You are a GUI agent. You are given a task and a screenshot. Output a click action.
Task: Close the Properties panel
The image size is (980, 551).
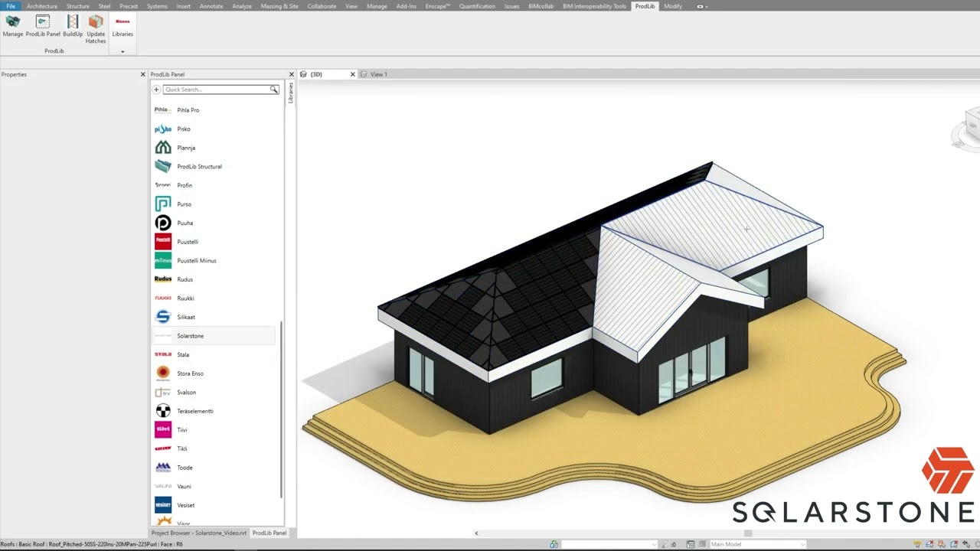(x=142, y=74)
